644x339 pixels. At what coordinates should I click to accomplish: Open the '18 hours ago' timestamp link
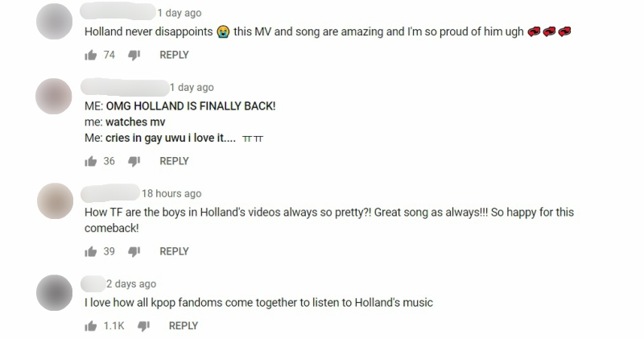point(171,193)
